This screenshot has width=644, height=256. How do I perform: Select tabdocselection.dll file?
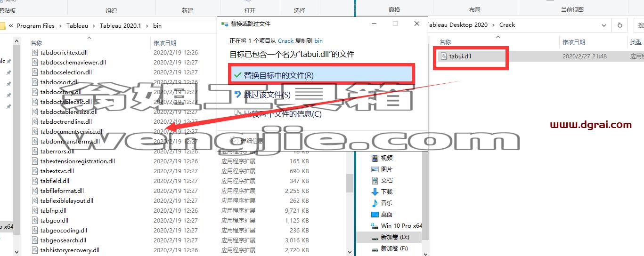[66, 72]
